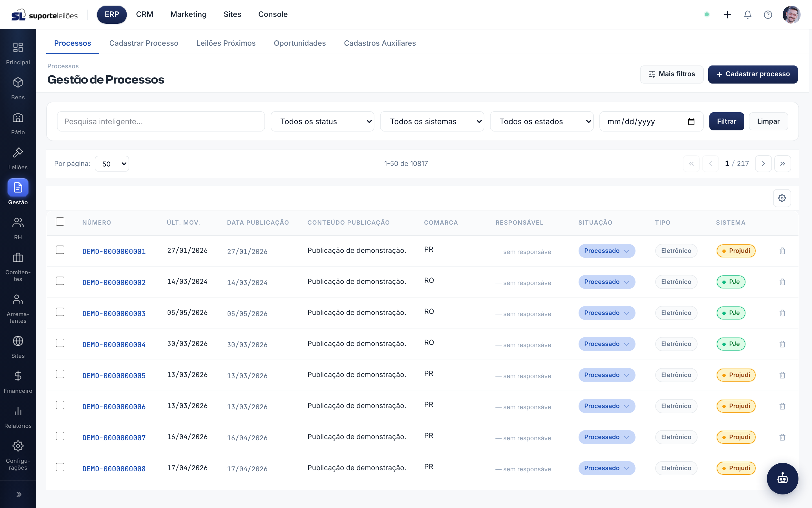This screenshot has height=508, width=812.
Task: Check the row DEMO-0000000004 checkbox
Action: pyautogui.click(x=60, y=343)
